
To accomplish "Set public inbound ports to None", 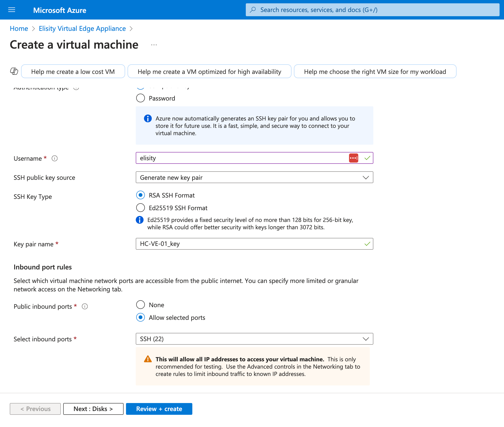I will click(x=141, y=305).
